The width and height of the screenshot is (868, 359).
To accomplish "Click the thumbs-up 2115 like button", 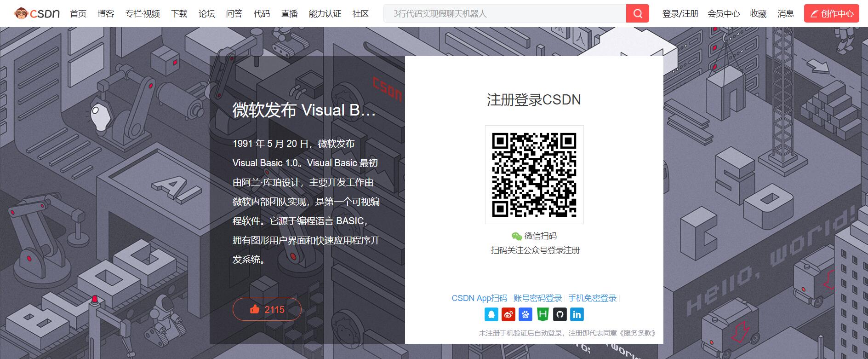I will pyautogui.click(x=267, y=309).
